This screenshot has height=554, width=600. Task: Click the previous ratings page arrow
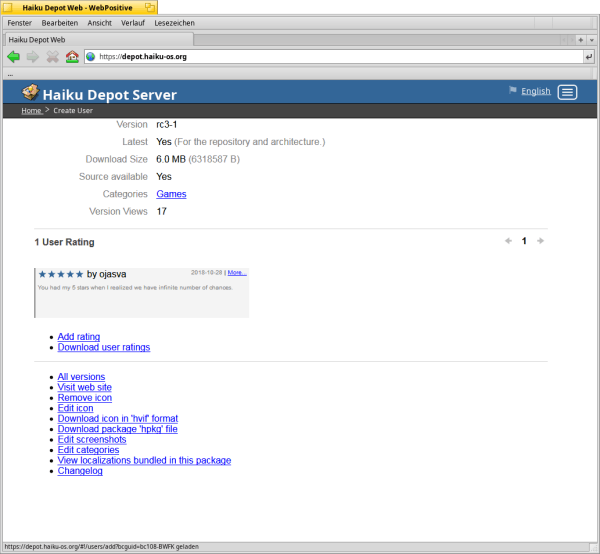point(508,241)
